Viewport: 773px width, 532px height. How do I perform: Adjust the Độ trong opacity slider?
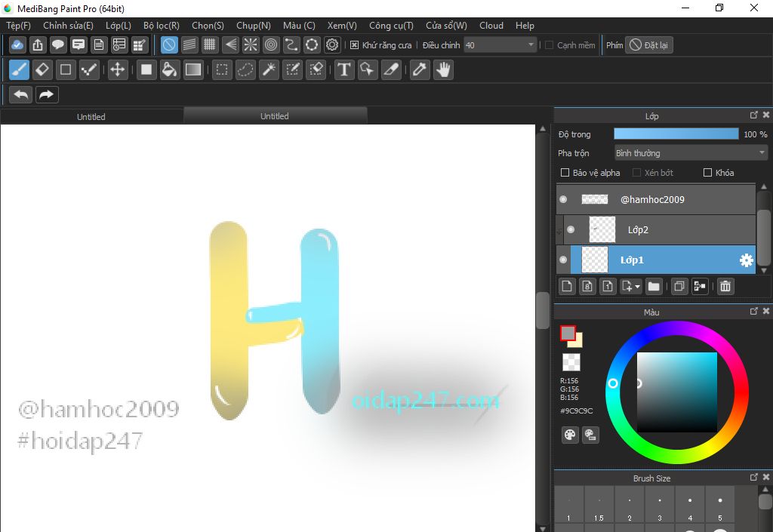click(676, 134)
